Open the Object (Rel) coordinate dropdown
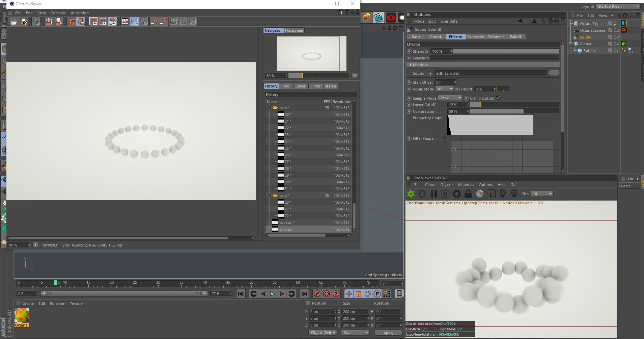644x339 pixels. click(x=323, y=333)
